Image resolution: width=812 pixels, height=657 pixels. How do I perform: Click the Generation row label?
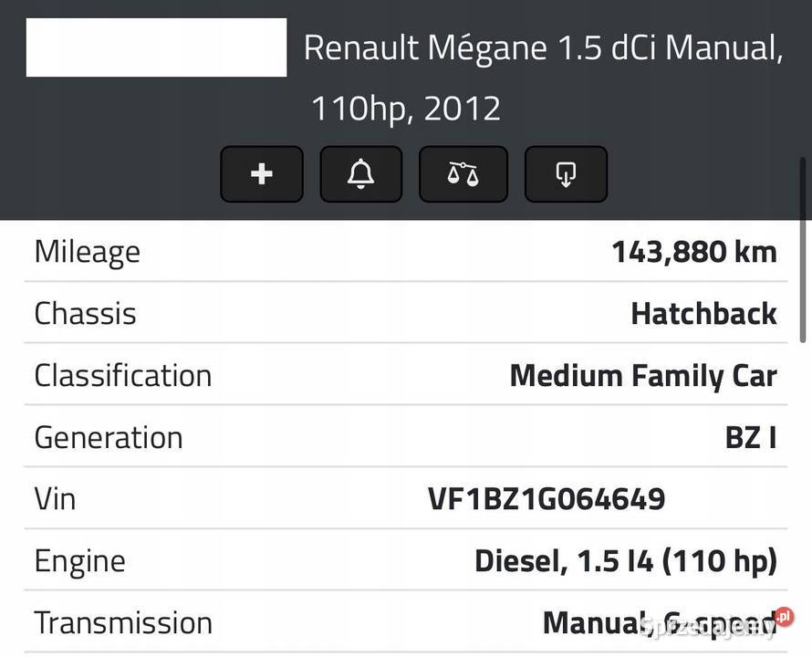109,438
